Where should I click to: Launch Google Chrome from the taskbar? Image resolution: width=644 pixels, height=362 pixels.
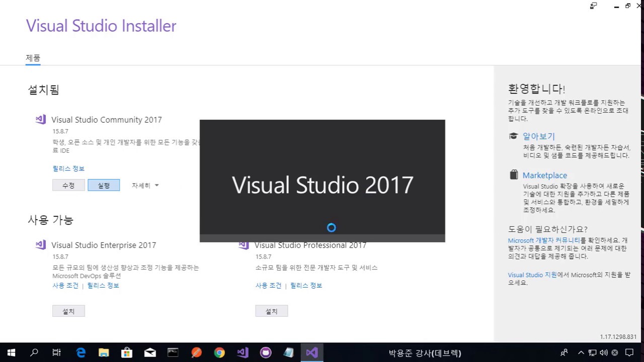click(x=219, y=352)
